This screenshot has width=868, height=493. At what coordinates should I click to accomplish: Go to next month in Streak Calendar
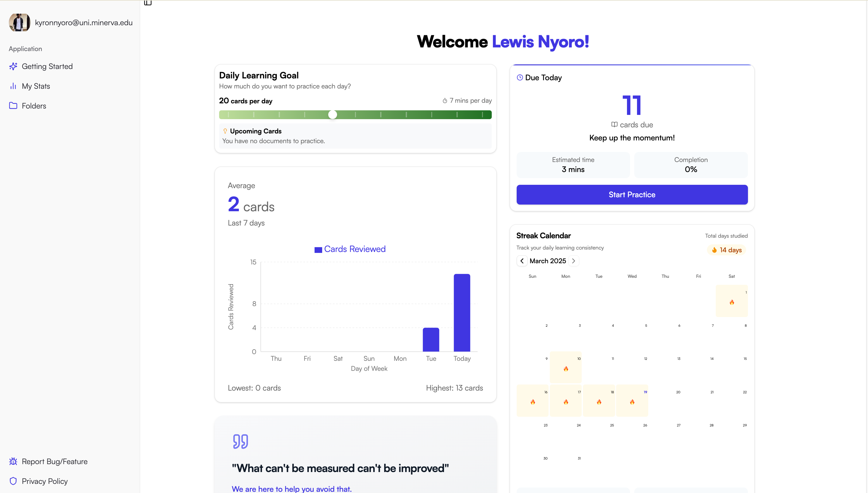point(573,261)
